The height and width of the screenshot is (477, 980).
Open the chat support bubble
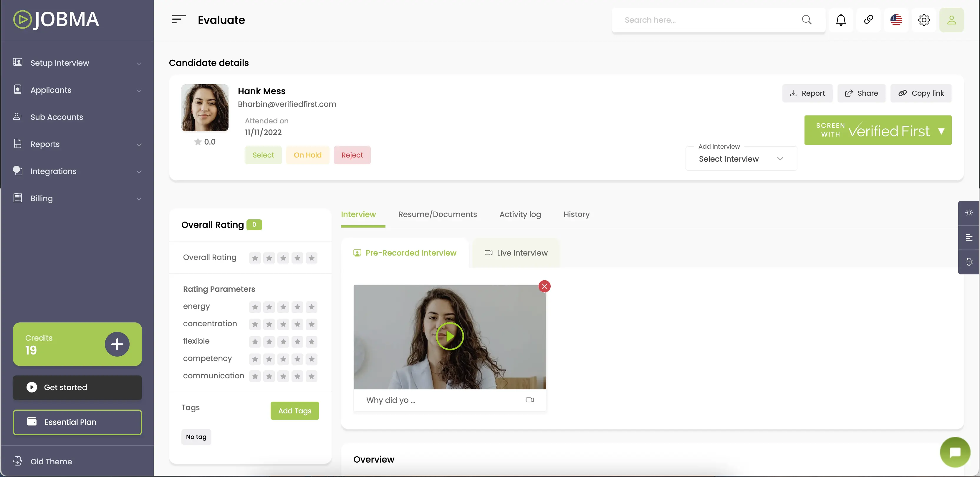tap(955, 452)
